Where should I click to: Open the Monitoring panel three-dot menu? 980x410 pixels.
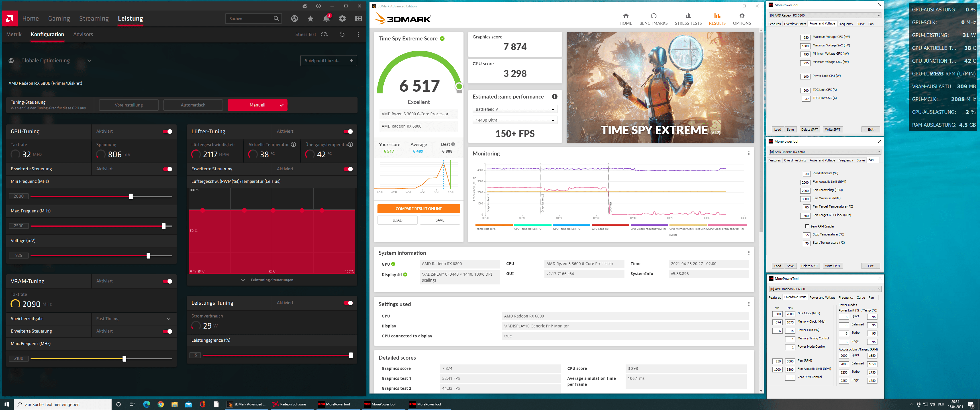coord(748,153)
